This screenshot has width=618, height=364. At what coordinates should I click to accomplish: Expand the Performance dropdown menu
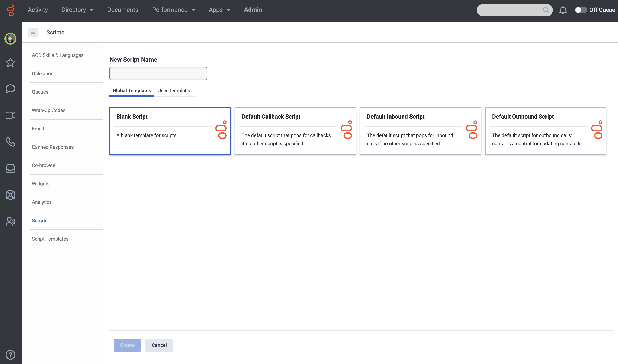pos(173,10)
